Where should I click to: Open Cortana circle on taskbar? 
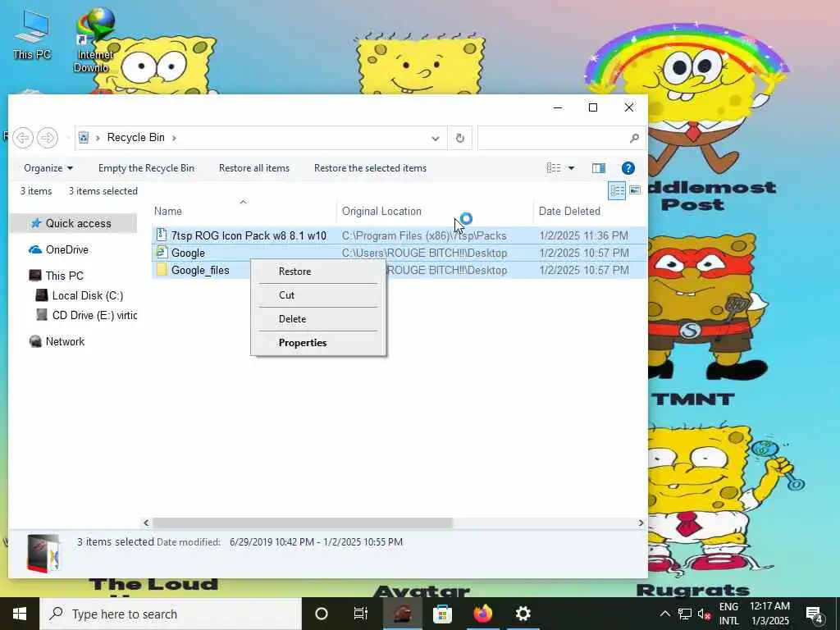(x=322, y=614)
